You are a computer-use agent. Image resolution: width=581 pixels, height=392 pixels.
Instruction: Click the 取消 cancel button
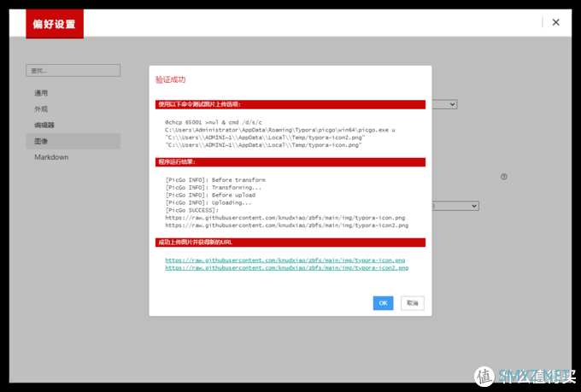413,303
